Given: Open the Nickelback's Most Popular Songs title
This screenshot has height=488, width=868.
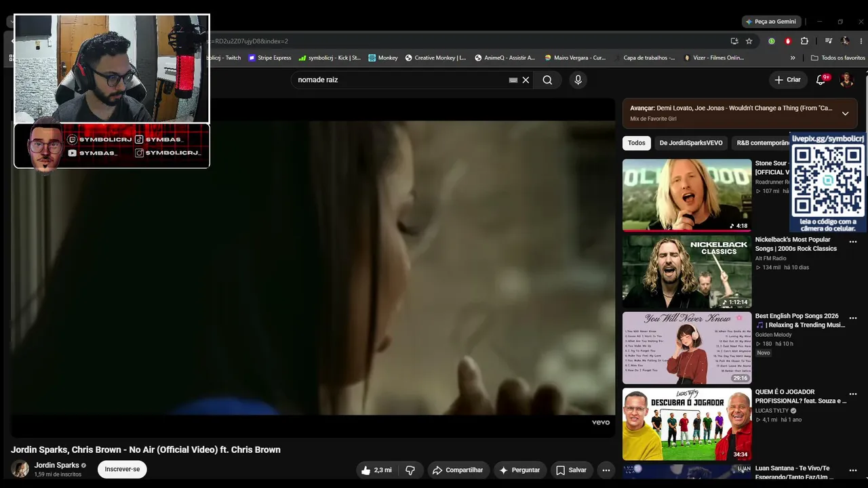Looking at the screenshot, I should (x=796, y=244).
